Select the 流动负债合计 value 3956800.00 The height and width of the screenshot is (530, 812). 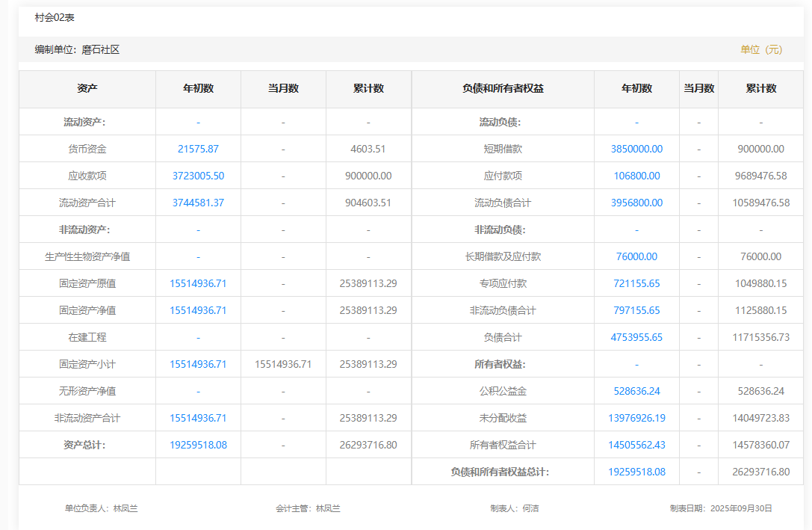[636, 203]
